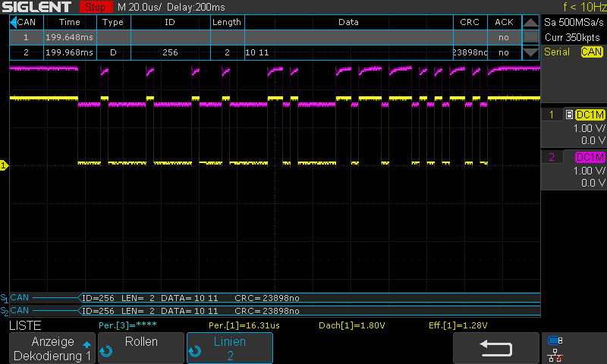Select channel 2 magenta label
This screenshot has width=607, height=364.
click(x=552, y=157)
